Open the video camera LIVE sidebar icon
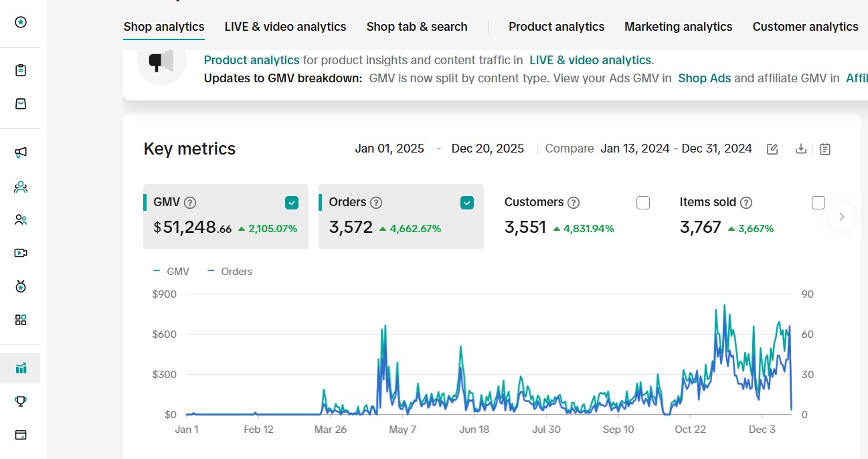Image resolution: width=868 pixels, height=459 pixels. coord(21,253)
